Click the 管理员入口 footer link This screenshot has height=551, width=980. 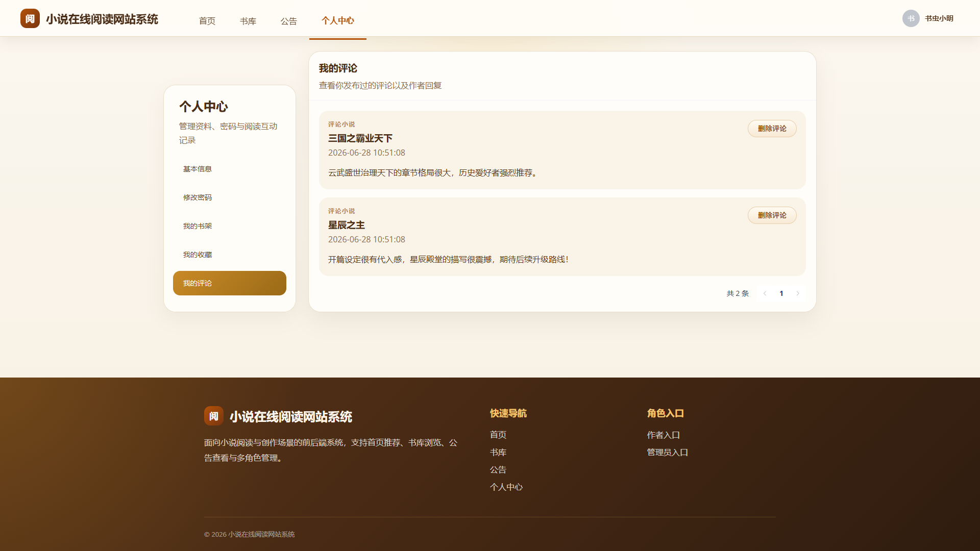pyautogui.click(x=668, y=453)
